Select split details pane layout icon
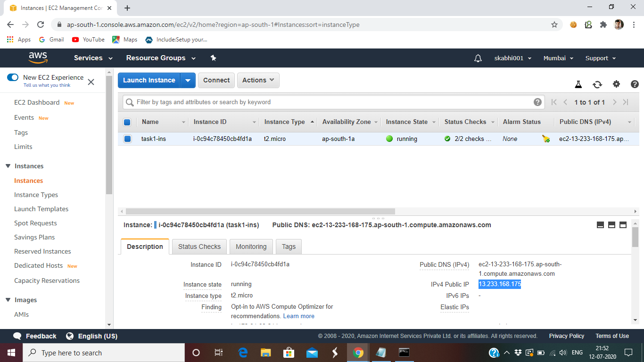This screenshot has width=644, height=362. 611,225
